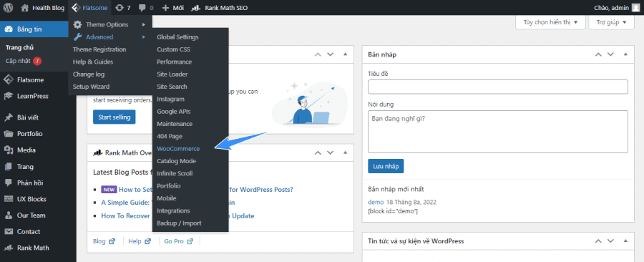Select WooCommerce submenu item
The height and width of the screenshot is (262, 644).
click(178, 149)
